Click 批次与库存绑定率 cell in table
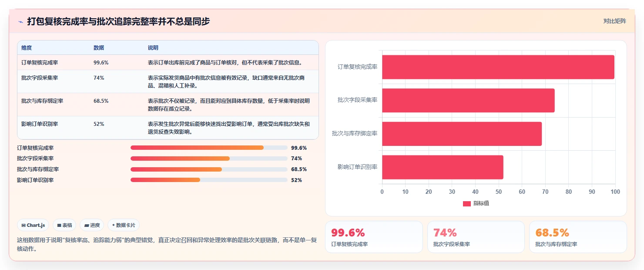This screenshot has height=270, width=644. pos(42,101)
